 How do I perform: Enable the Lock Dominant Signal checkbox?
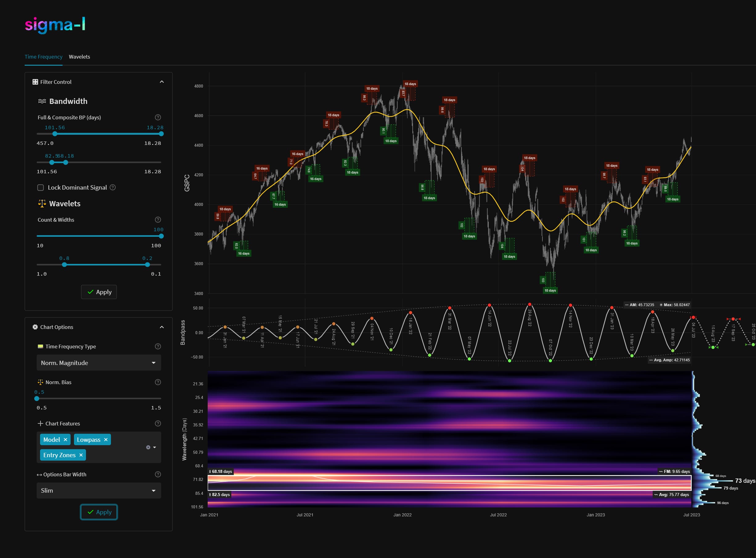[x=40, y=187]
